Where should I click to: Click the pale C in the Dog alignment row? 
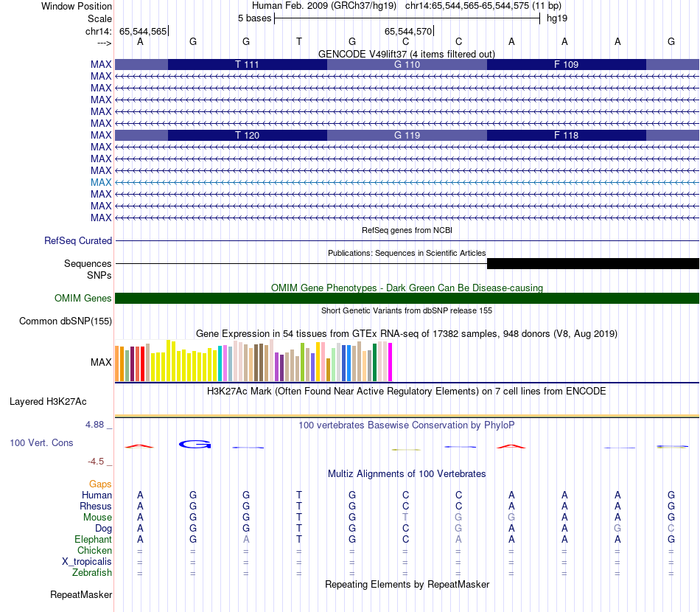[x=671, y=529]
